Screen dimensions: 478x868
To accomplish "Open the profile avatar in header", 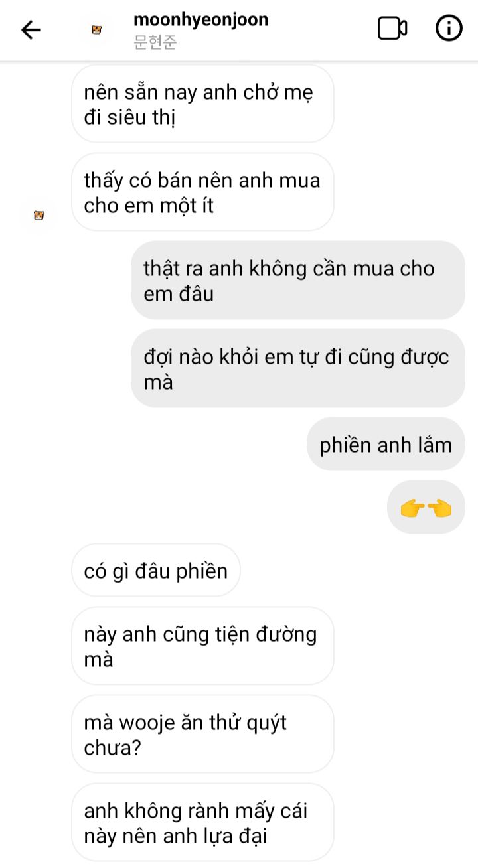I will pos(97,30).
